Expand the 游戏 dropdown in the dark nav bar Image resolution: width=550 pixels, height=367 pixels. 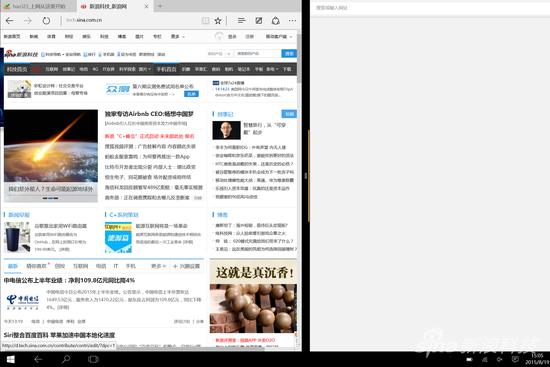[x=272, y=69]
